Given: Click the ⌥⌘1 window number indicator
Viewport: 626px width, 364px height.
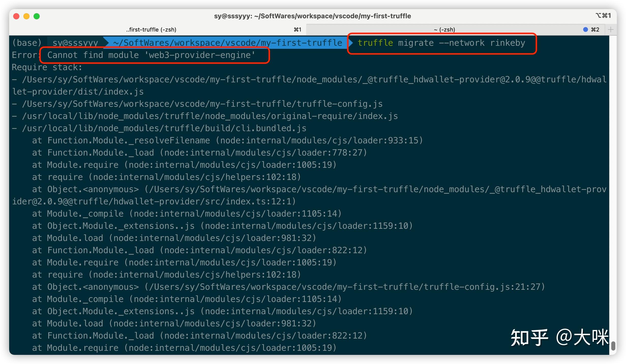Looking at the screenshot, I should (x=603, y=16).
